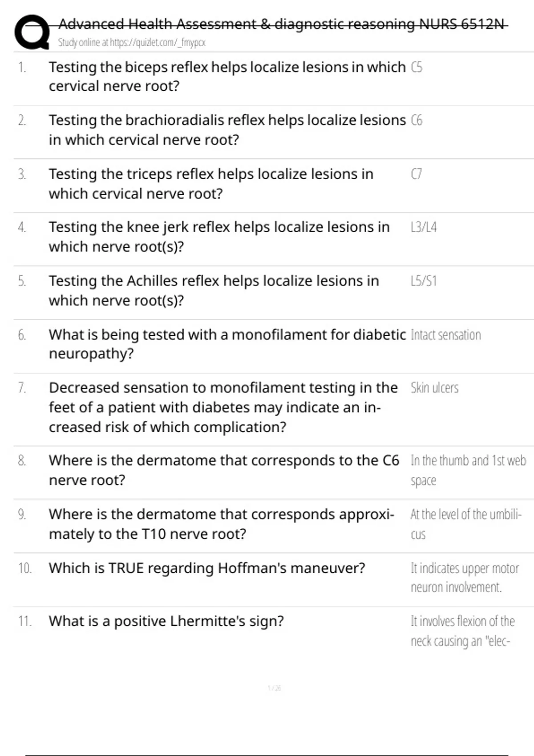Select the Hoffman's maneuver question
534x756 pixels.
(207, 568)
